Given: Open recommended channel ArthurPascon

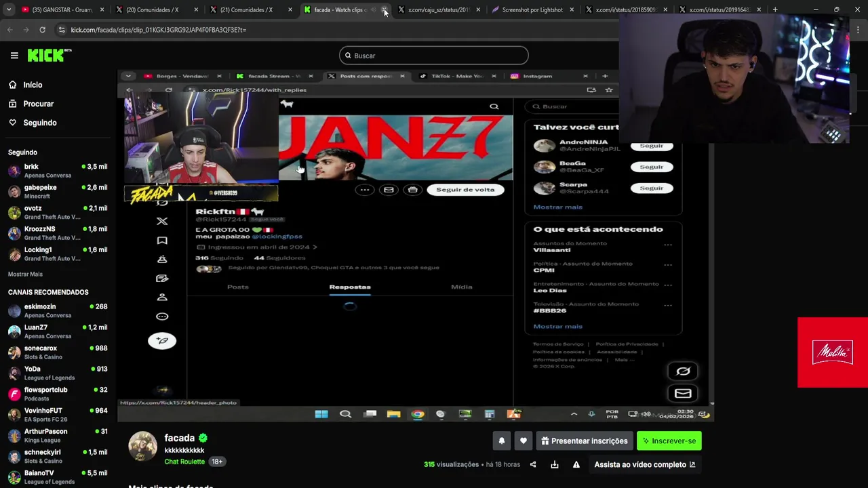Looking at the screenshot, I should point(58,436).
